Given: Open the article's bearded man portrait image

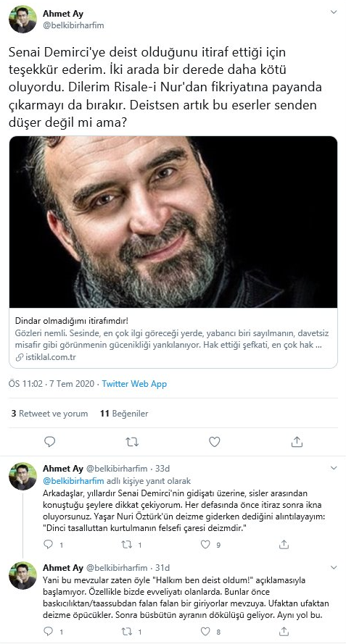Looking at the screenshot, I should (173, 222).
